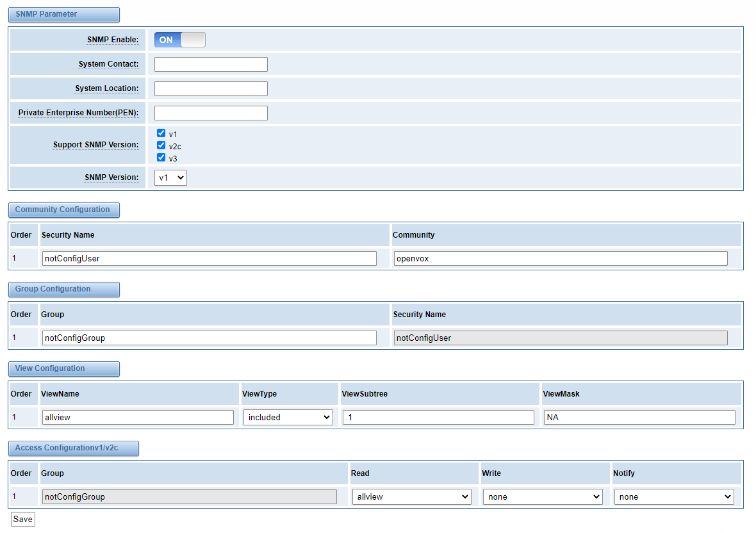Uncheck the v2c SNMP version checkbox
Viewport: 756px width, 533px height.
[x=161, y=145]
